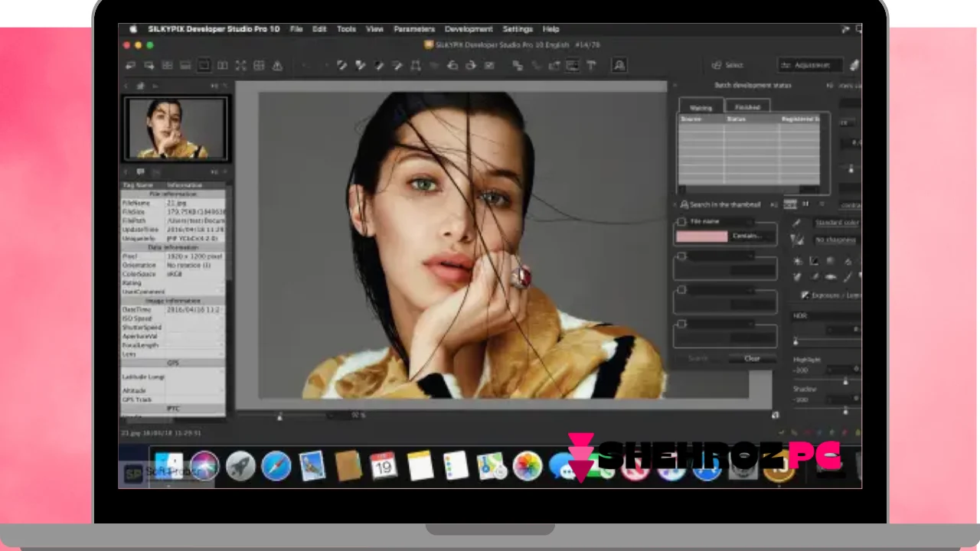Click the full screen preview icon
The image size is (980, 551).
click(x=240, y=66)
